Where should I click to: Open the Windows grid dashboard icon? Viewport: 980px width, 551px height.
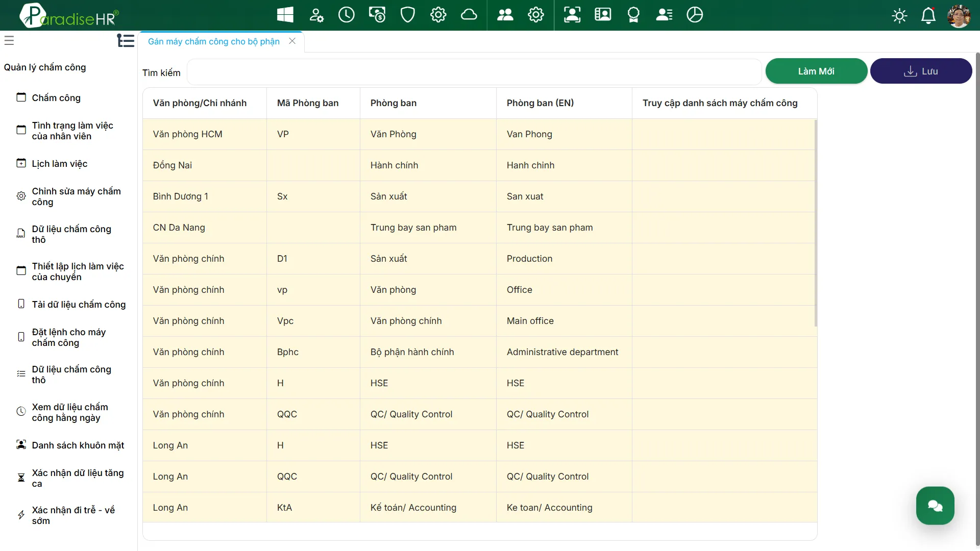coord(285,15)
